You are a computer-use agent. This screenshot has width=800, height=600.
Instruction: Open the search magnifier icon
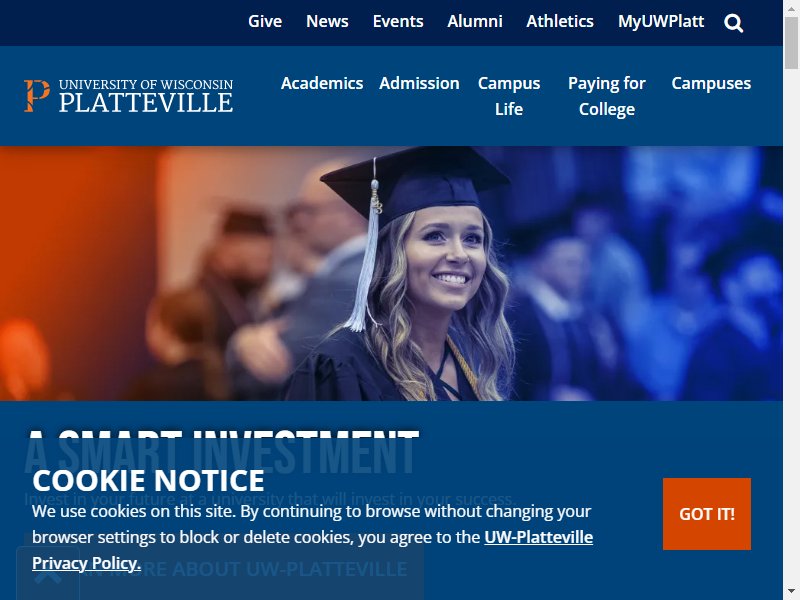point(733,23)
